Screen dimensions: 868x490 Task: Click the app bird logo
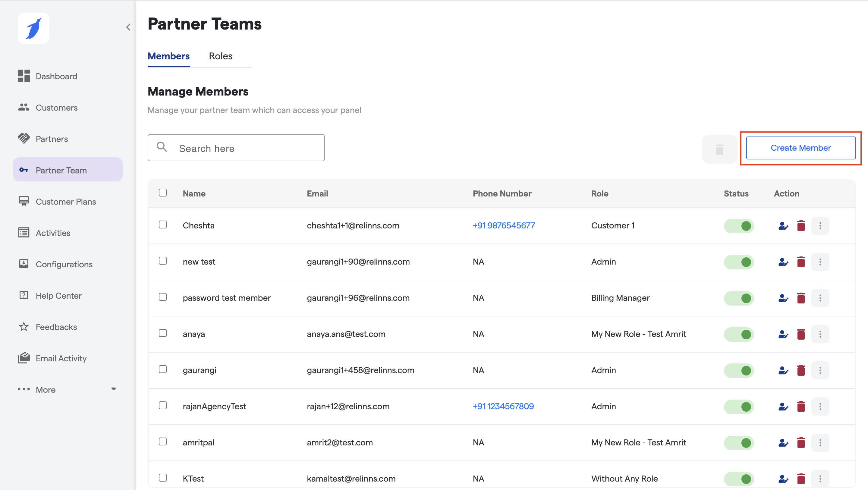[x=34, y=28]
